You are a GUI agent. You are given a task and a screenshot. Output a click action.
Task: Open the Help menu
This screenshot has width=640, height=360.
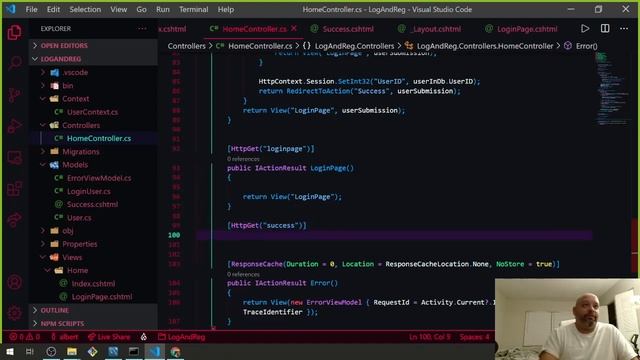[226, 9]
